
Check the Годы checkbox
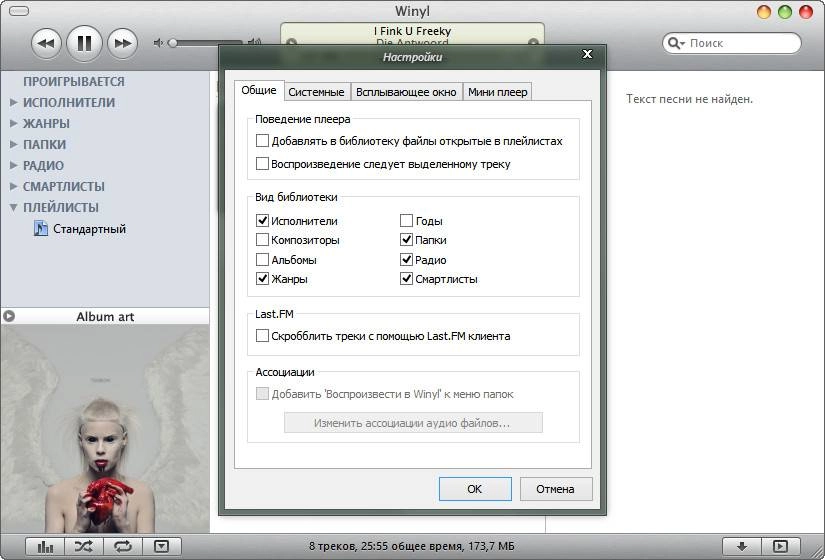click(x=406, y=221)
